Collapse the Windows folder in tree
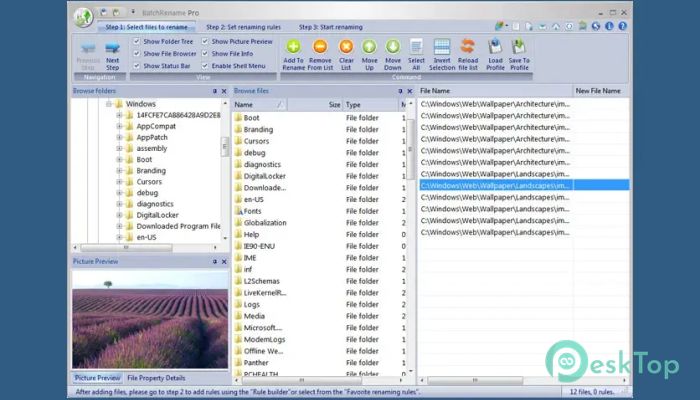 (x=108, y=104)
